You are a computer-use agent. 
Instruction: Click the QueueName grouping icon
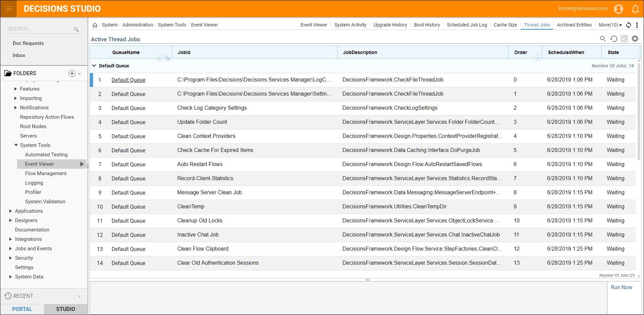(x=168, y=58)
